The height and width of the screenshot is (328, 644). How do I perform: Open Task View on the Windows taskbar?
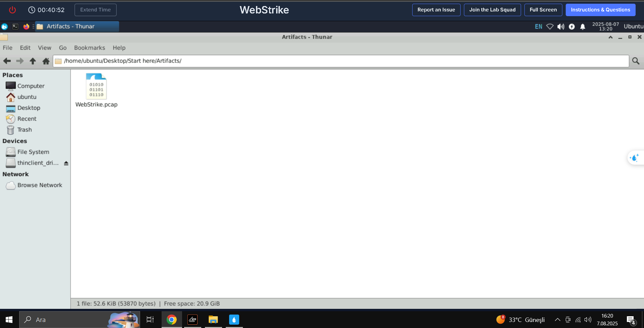(x=150, y=320)
